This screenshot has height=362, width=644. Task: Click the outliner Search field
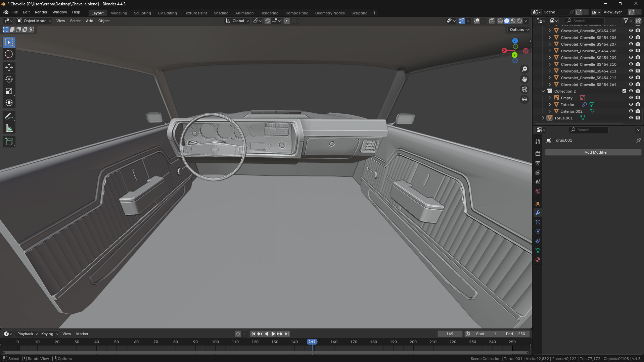[585, 21]
